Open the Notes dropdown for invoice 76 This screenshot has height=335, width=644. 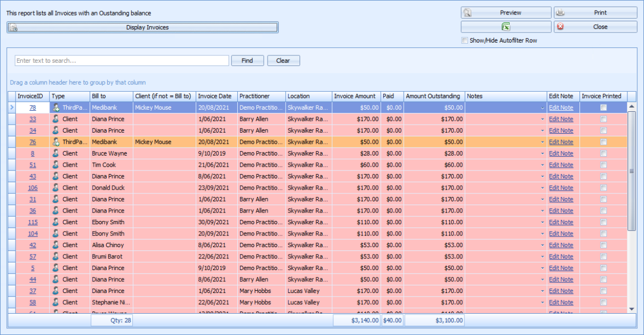pyautogui.click(x=543, y=142)
